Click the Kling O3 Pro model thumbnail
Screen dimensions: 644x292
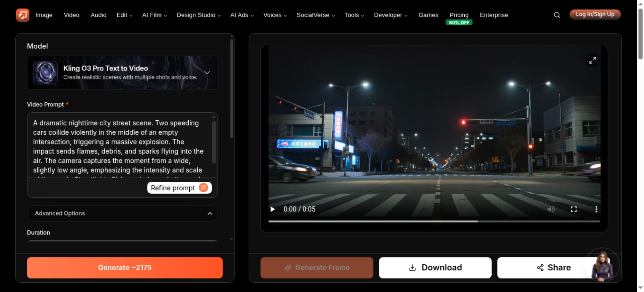[45, 73]
